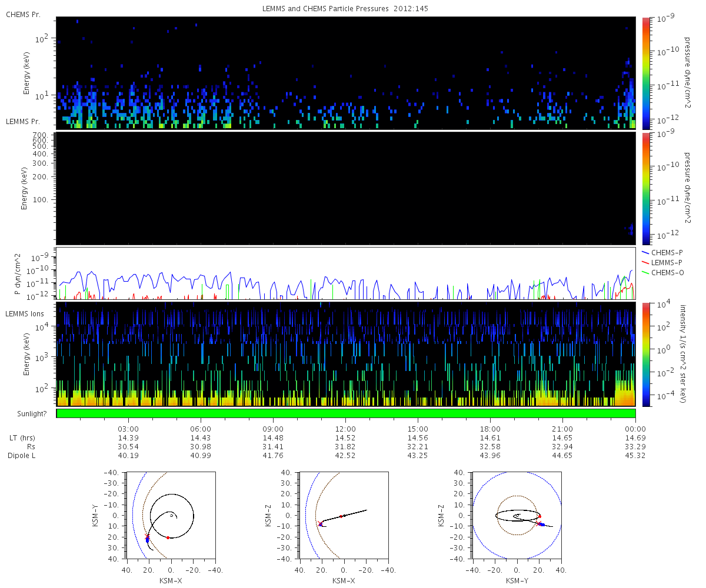Select the 03:00 time tick label
This screenshot has width=706, height=588.
(x=128, y=429)
